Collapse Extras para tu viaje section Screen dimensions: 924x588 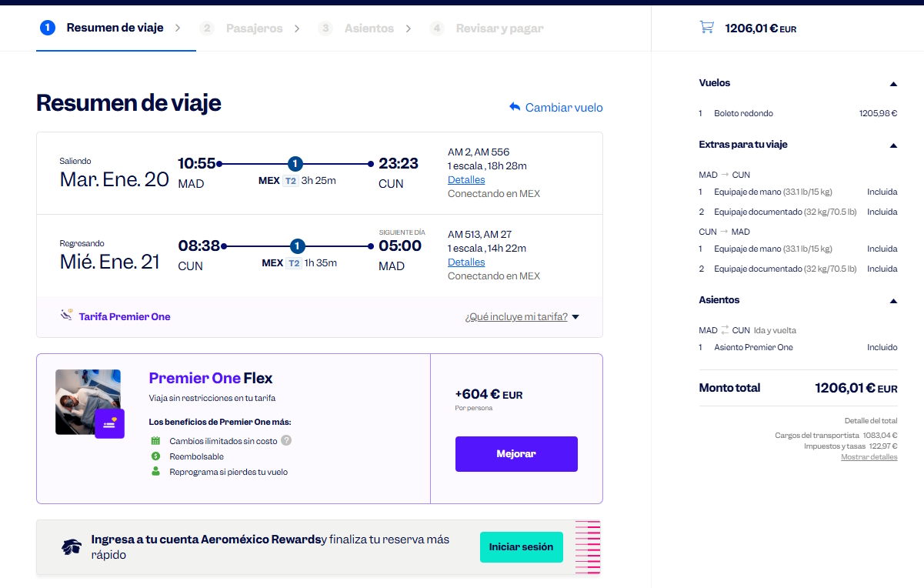tap(893, 145)
